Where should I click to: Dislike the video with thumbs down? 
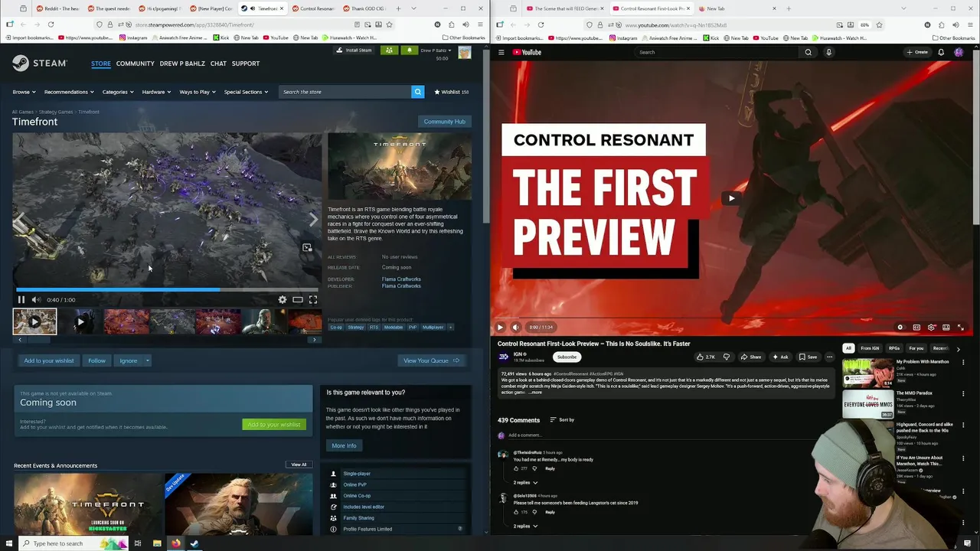pos(727,357)
